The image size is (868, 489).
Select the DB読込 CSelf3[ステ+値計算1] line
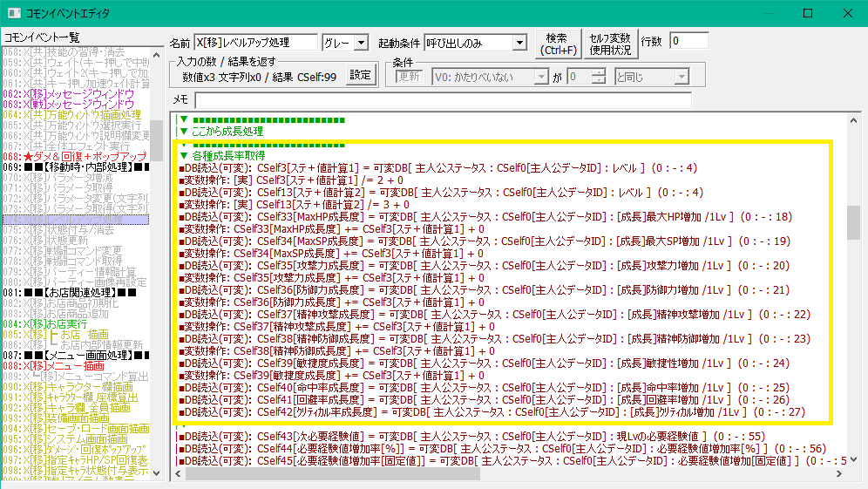[437, 168]
